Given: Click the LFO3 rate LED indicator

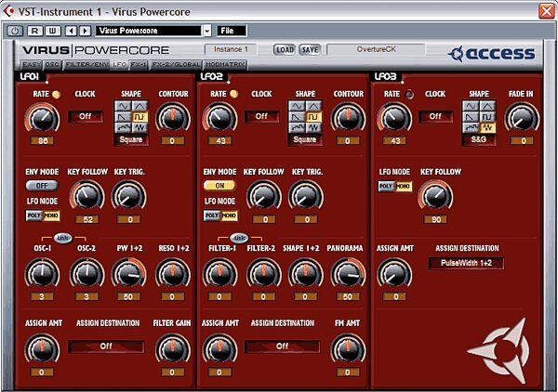Looking at the screenshot, I should [409, 94].
